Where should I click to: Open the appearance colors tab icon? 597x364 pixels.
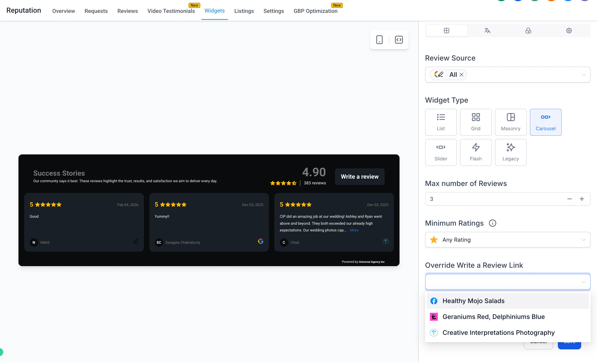[528, 31]
